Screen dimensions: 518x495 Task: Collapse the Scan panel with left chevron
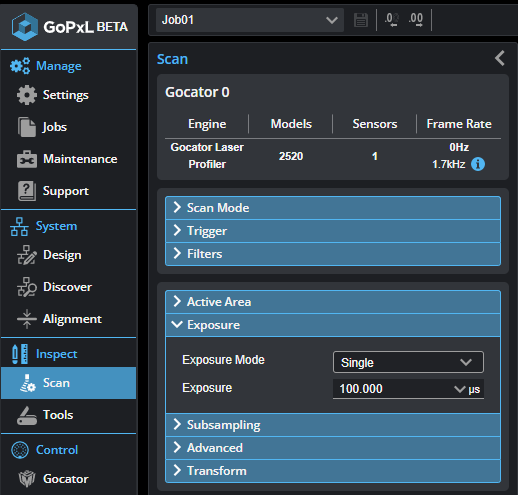pyautogui.click(x=500, y=58)
